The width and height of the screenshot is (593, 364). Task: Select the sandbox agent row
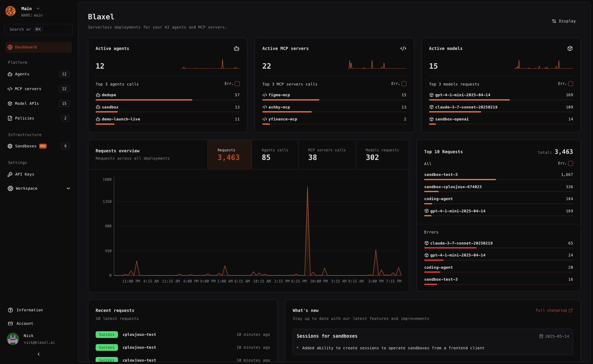168,108
